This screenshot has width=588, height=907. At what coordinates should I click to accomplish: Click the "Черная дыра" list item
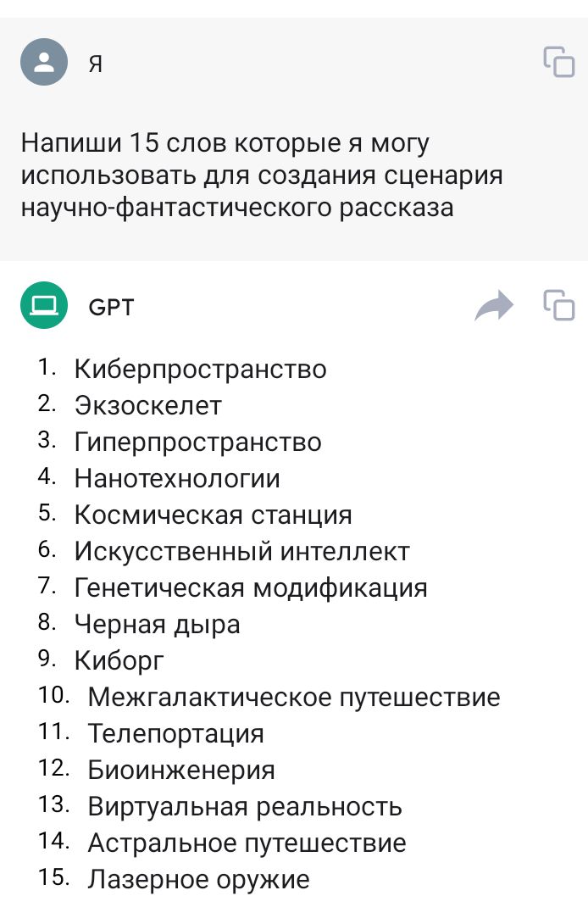click(x=157, y=625)
